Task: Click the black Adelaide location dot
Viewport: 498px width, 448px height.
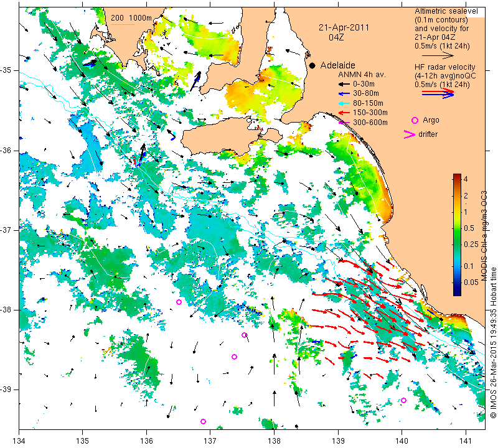Action: pyautogui.click(x=312, y=65)
